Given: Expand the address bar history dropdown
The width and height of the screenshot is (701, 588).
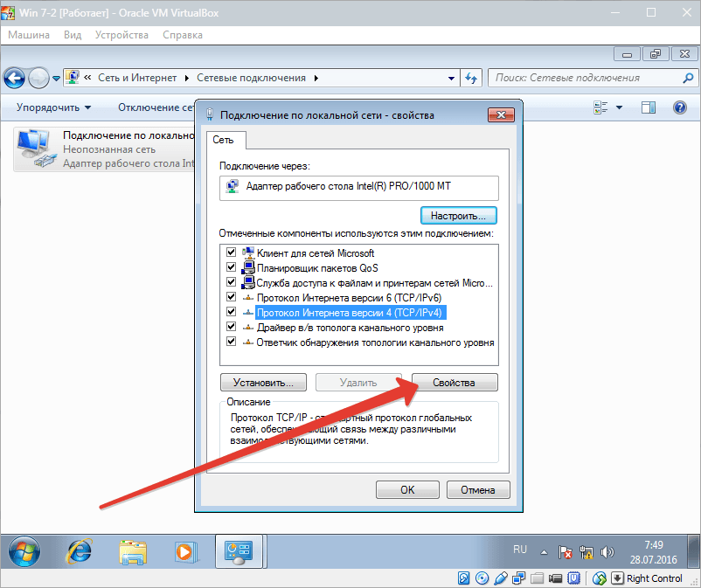Looking at the screenshot, I should (449, 78).
